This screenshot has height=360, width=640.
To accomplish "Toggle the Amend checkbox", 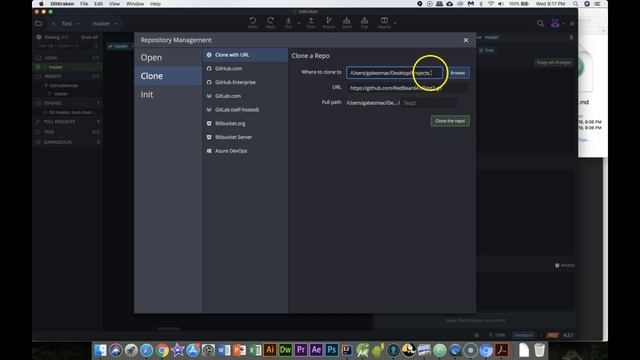I will click(x=557, y=265).
